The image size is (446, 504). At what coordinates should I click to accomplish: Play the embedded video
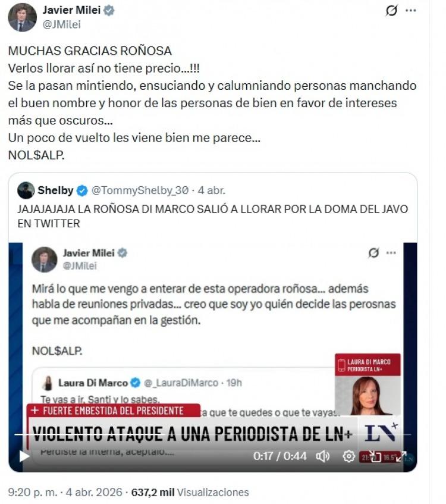coord(24,456)
